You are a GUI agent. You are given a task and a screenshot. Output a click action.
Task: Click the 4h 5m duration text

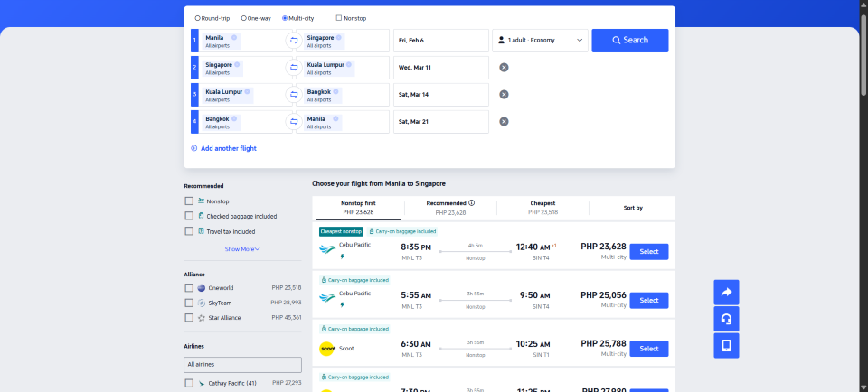pyautogui.click(x=475, y=245)
